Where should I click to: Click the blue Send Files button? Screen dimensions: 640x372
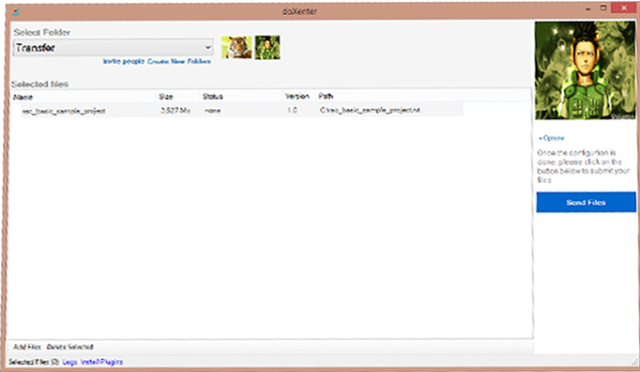(586, 202)
